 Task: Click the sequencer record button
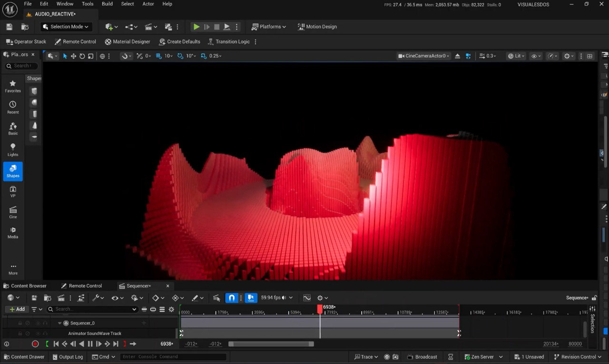coord(35,344)
